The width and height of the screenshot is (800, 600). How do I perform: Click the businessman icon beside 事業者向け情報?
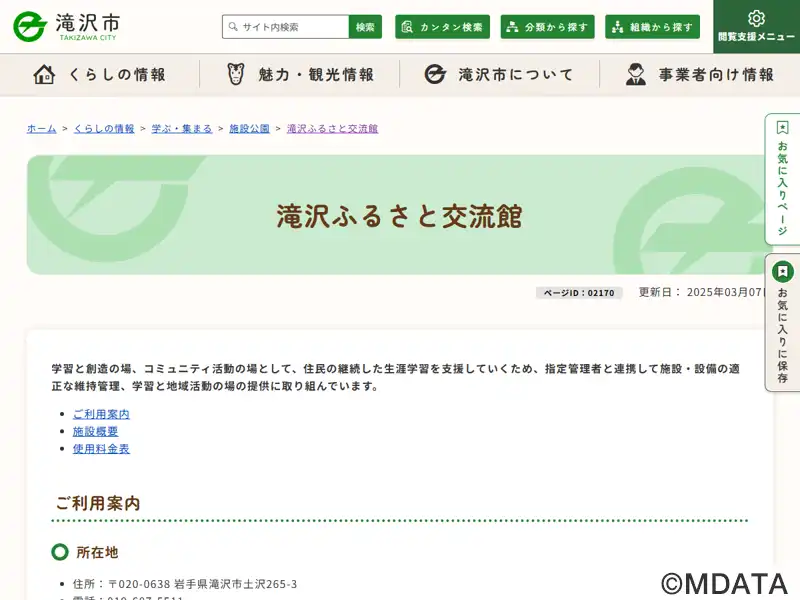click(x=636, y=74)
